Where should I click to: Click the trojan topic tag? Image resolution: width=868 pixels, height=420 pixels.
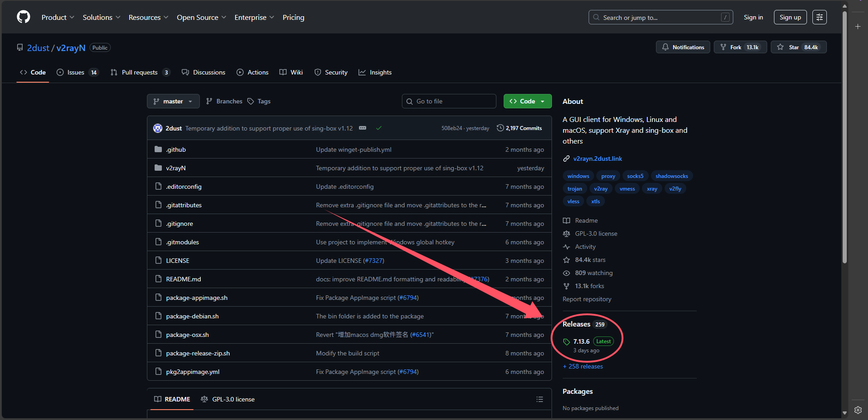tap(575, 189)
